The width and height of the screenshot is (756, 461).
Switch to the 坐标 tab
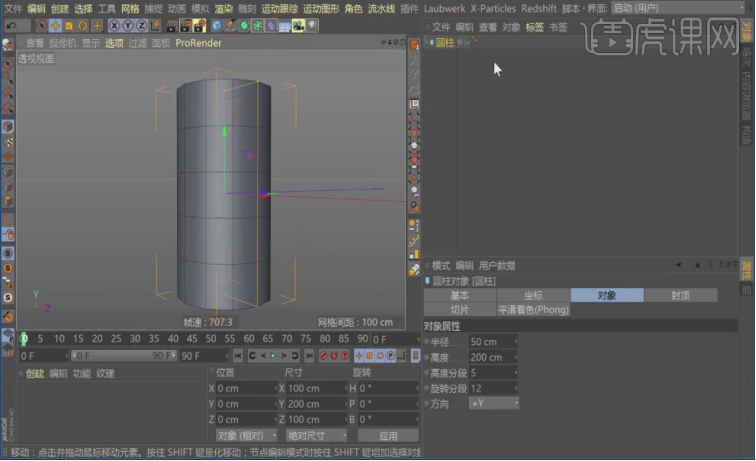(533, 295)
